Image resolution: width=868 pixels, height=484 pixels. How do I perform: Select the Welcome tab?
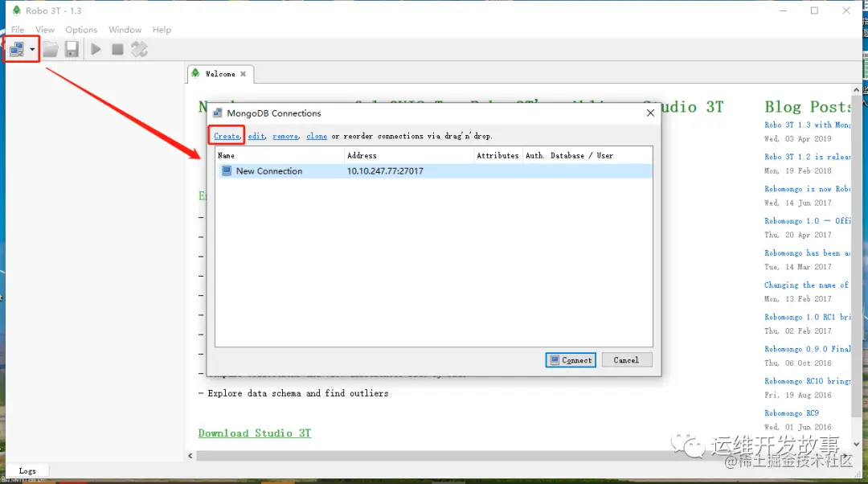pos(219,74)
